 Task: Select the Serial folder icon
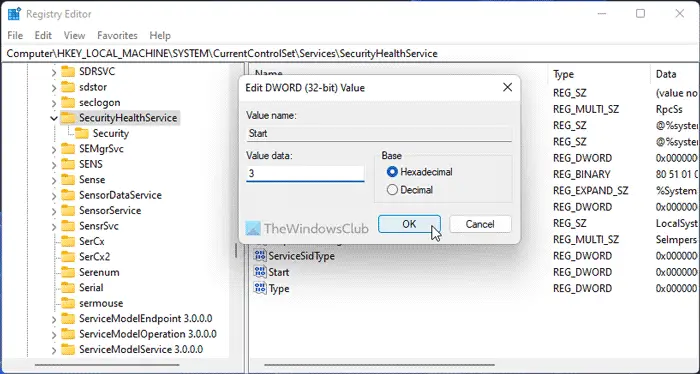pyautogui.click(x=68, y=287)
